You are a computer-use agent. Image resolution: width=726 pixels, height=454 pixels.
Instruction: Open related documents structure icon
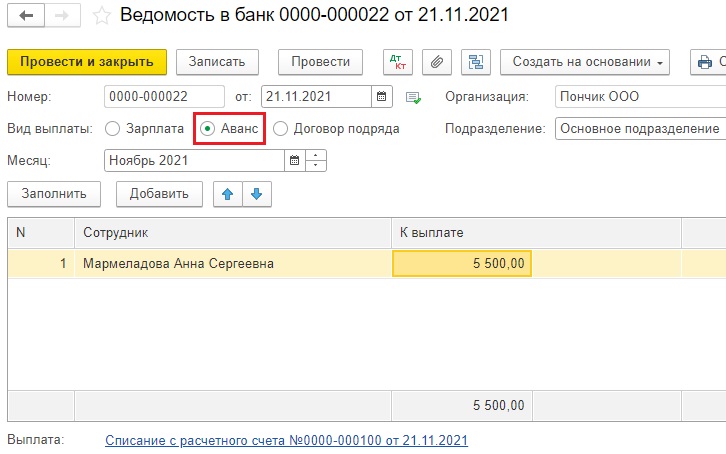click(476, 62)
